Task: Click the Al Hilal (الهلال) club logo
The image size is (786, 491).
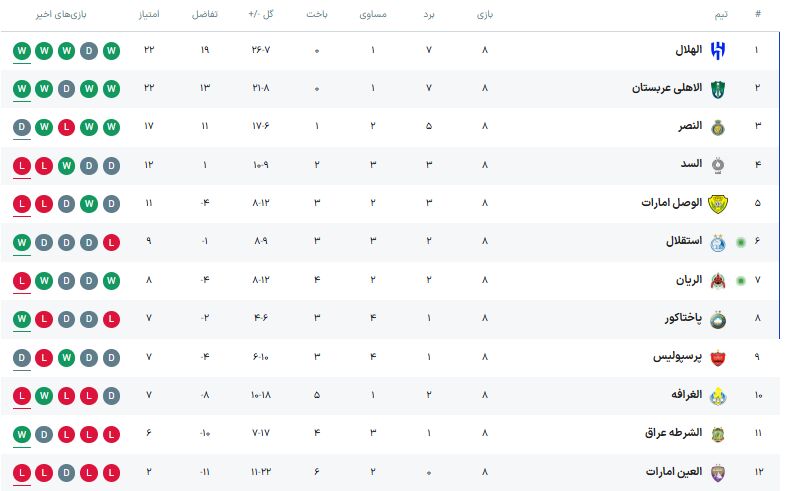Action: tap(717, 50)
